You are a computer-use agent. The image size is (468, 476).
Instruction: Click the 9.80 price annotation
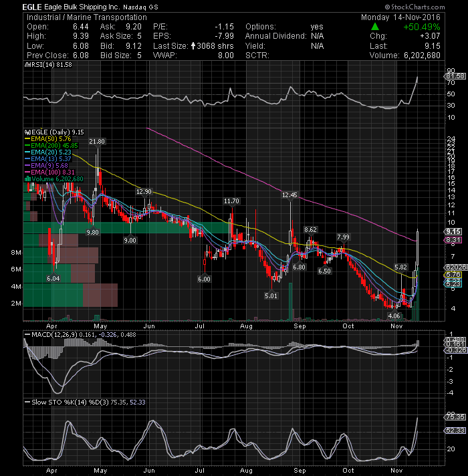point(92,232)
